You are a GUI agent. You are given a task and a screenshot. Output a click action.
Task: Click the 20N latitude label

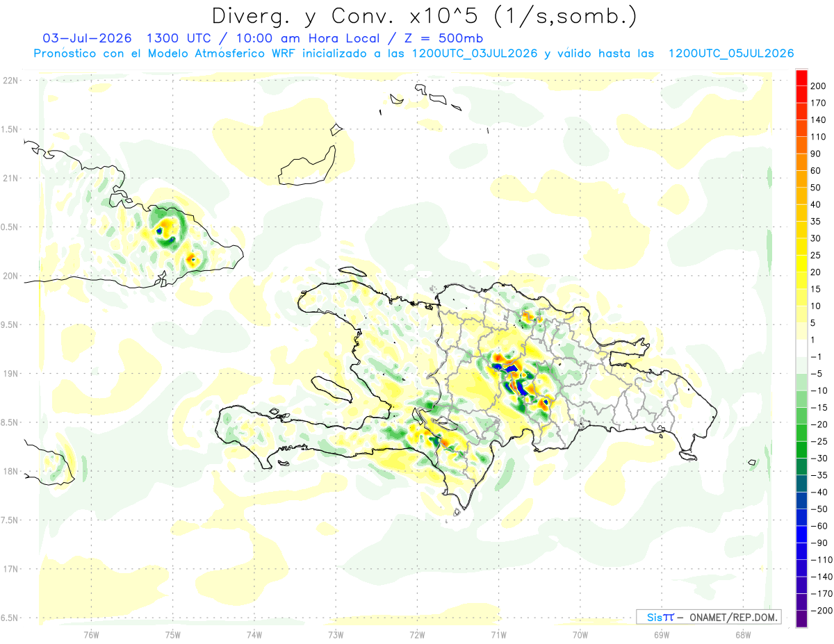coord(10,276)
